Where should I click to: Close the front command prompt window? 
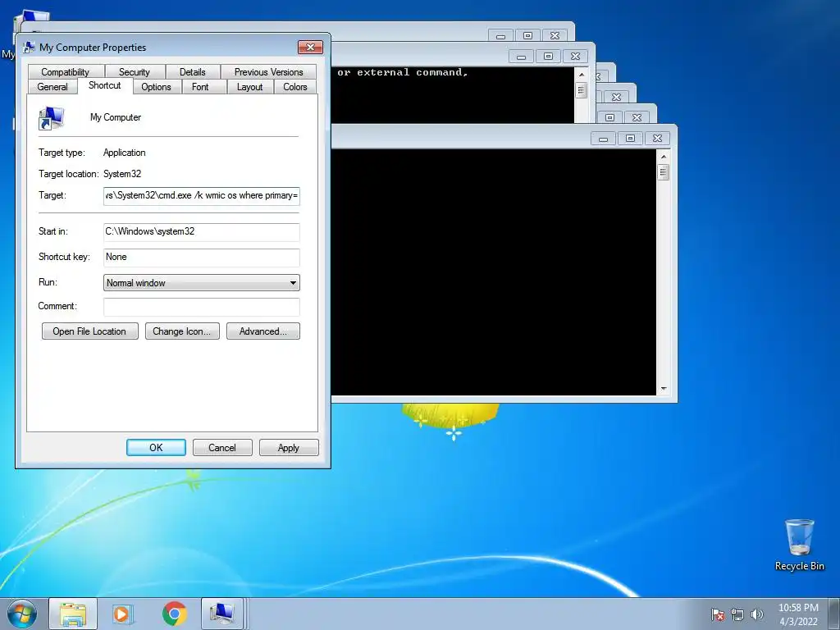pos(657,139)
